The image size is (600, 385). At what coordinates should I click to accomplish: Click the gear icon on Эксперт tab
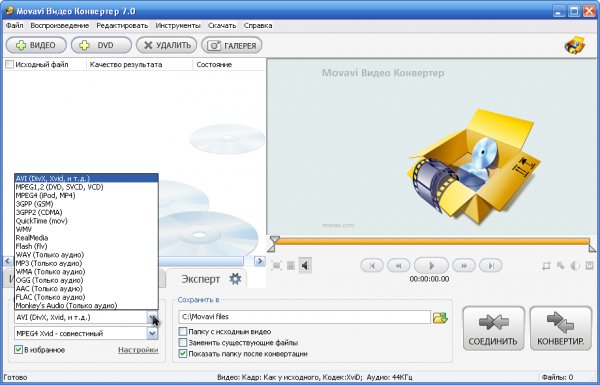point(235,279)
